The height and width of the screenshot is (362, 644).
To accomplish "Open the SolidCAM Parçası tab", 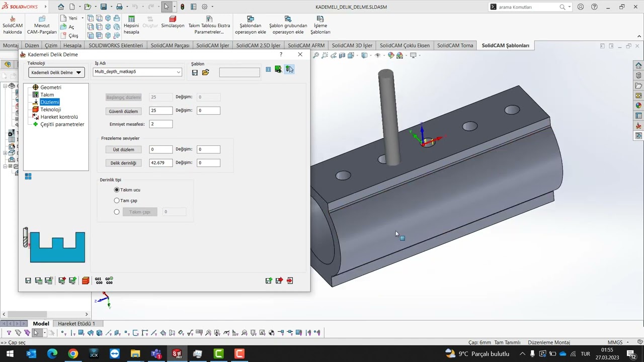I will coord(170,45).
